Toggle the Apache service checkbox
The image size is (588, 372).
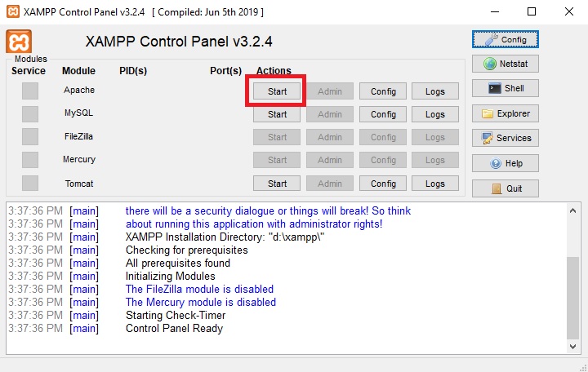click(30, 91)
